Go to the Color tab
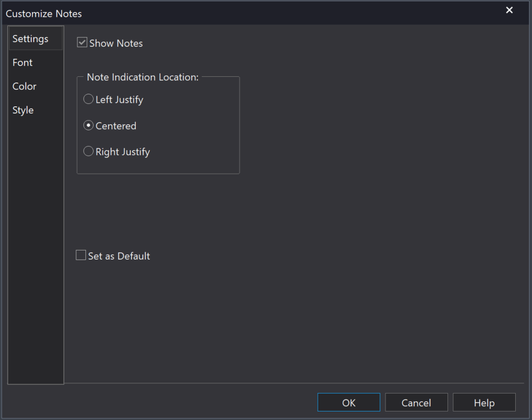 [25, 87]
